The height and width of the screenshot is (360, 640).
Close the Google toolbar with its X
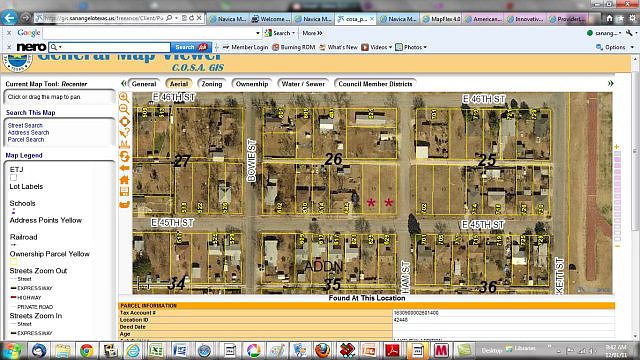point(9,33)
